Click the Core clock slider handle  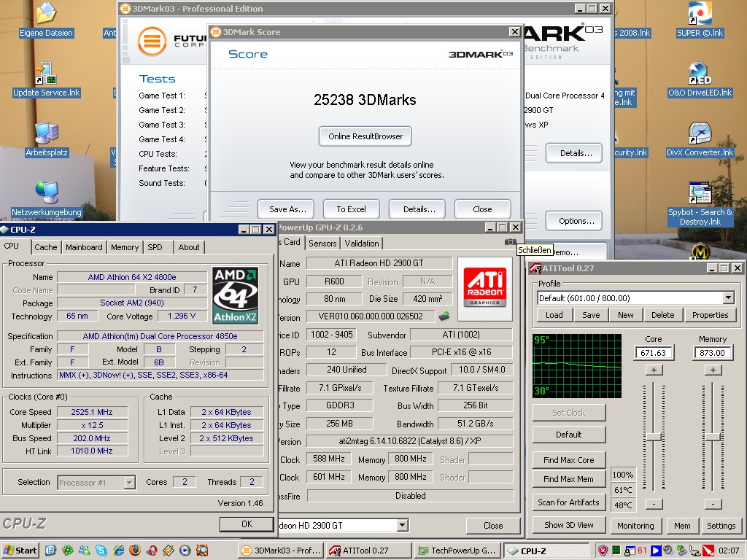[654, 436]
